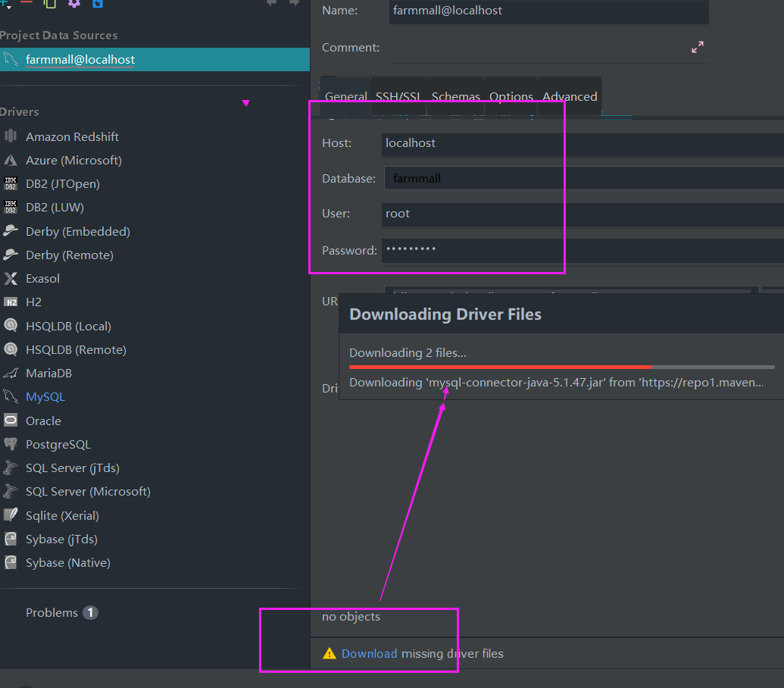Viewport: 784px width, 688px height.
Task: Click the 'no objects' status text
Action: [x=351, y=617]
